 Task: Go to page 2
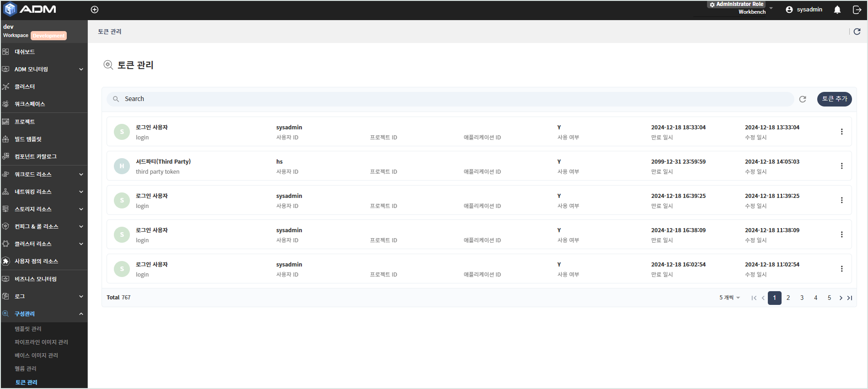(x=788, y=298)
